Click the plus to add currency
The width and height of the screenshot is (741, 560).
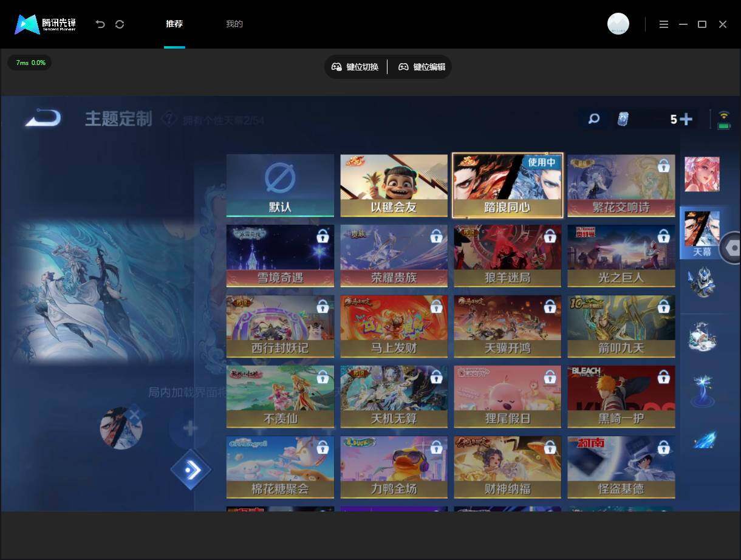(686, 119)
